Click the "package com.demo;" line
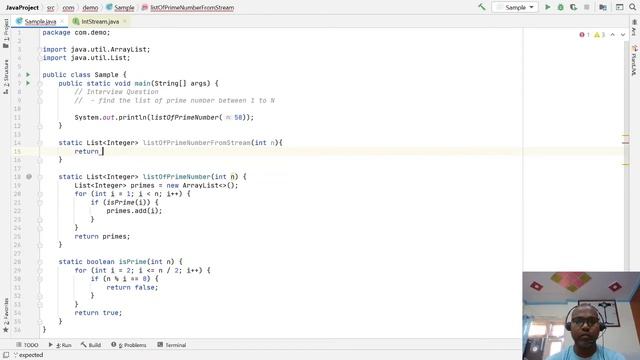Screen dimensions: 640x360 click(x=76, y=32)
